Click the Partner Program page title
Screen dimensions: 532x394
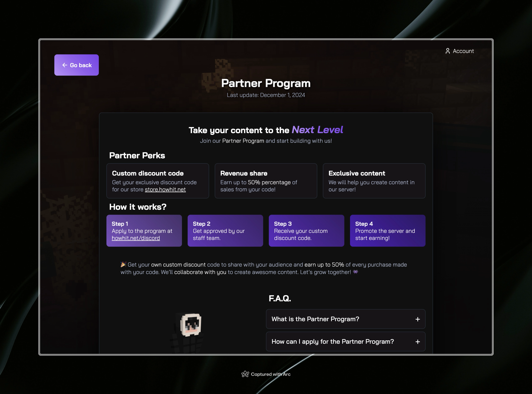[x=266, y=83]
